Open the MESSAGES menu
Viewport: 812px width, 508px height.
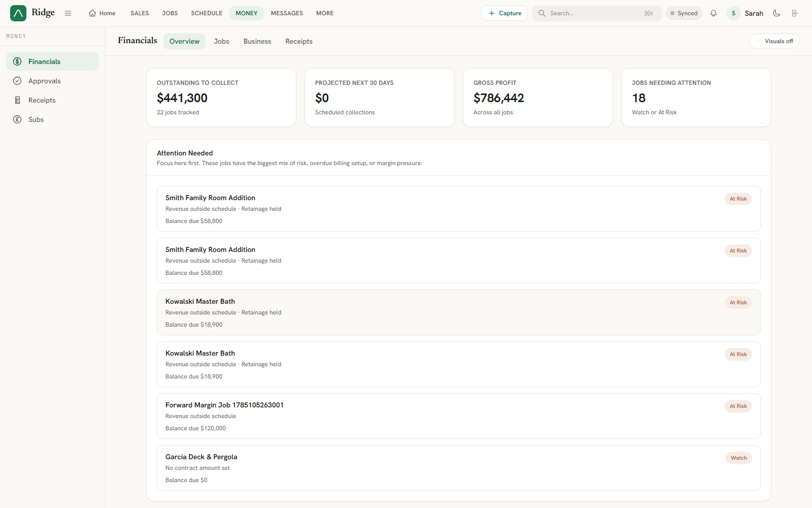click(x=287, y=13)
